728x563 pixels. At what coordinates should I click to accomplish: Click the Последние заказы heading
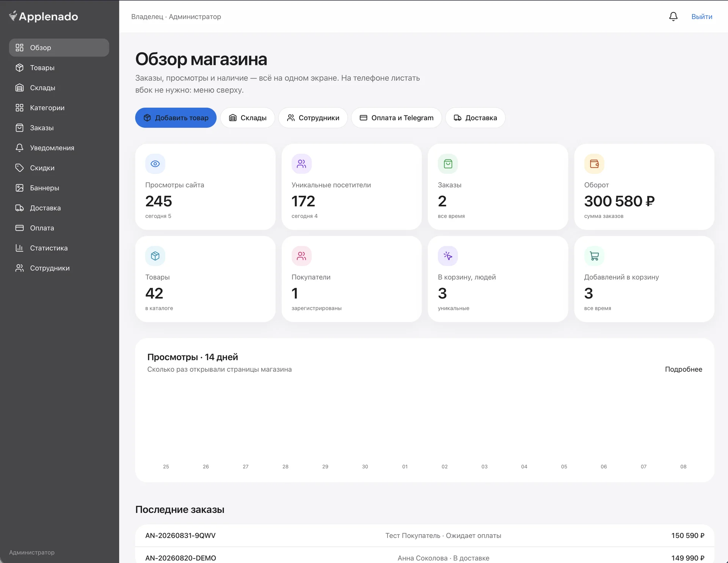(180, 510)
